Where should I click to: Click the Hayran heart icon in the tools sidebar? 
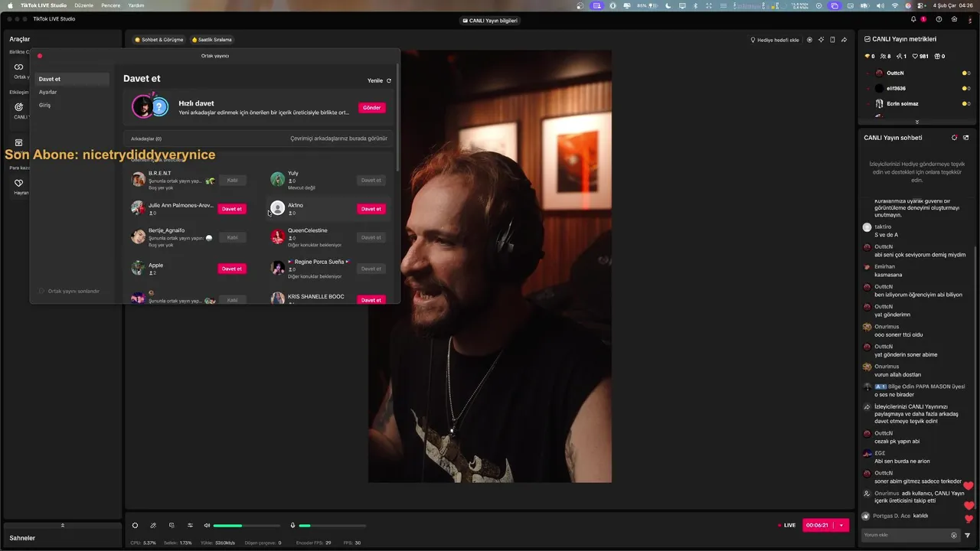pyautogui.click(x=19, y=183)
